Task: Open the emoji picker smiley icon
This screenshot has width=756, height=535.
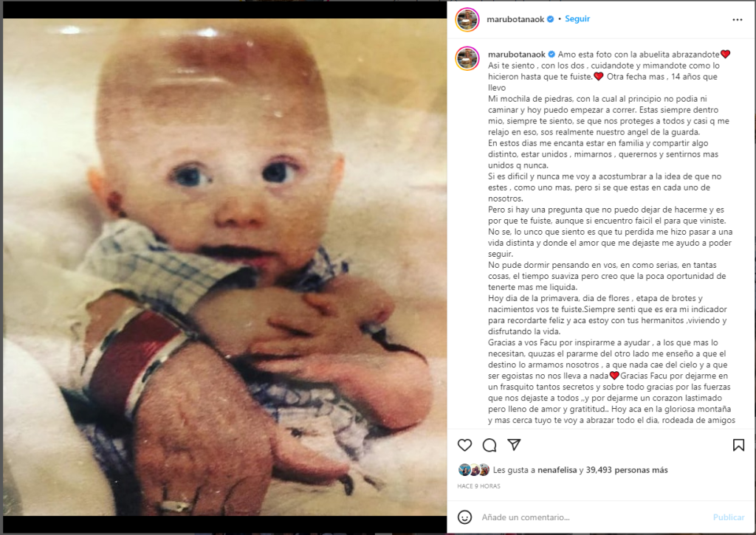Action: click(464, 517)
